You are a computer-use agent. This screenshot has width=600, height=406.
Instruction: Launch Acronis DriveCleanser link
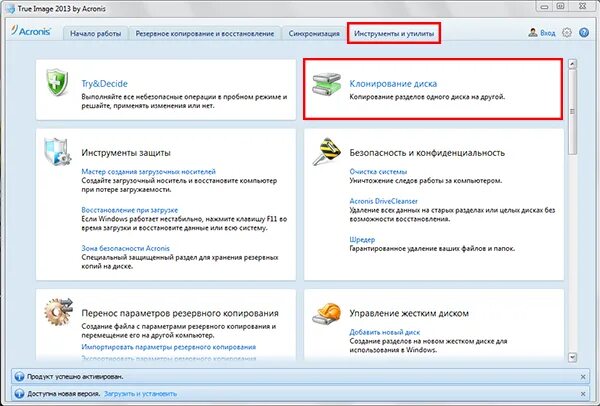(x=383, y=201)
